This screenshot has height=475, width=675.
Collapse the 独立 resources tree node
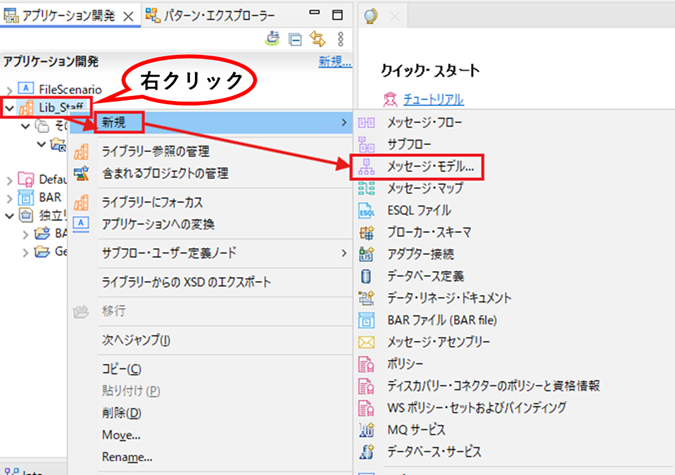[x=9, y=216]
